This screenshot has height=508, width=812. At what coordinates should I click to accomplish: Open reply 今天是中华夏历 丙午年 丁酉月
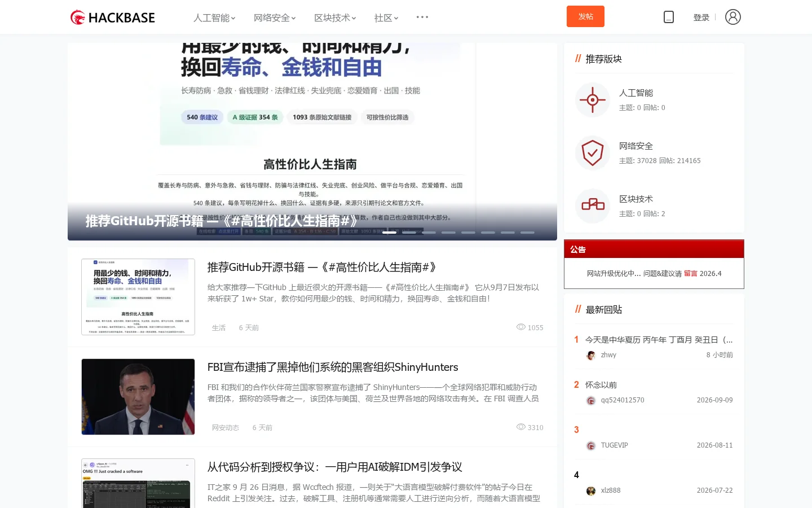pyautogui.click(x=659, y=340)
